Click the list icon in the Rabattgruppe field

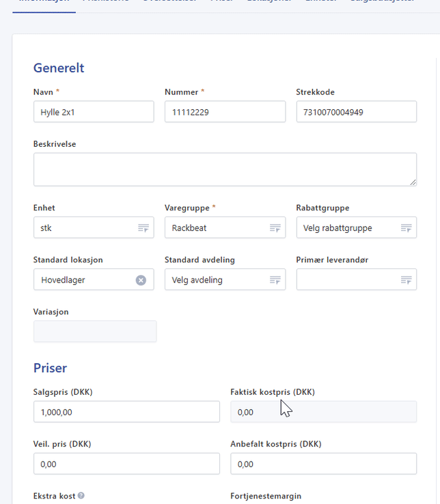pos(406,228)
